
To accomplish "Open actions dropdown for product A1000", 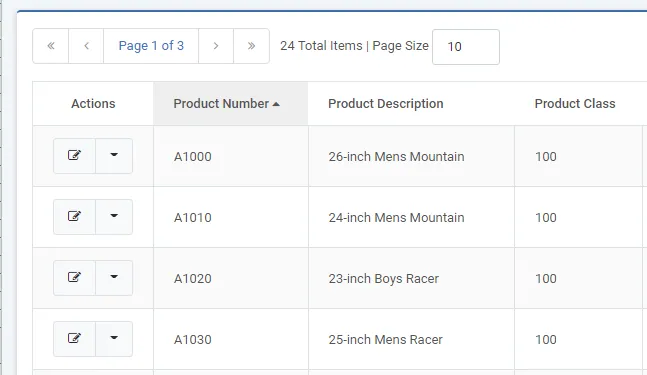I will tap(114, 156).
